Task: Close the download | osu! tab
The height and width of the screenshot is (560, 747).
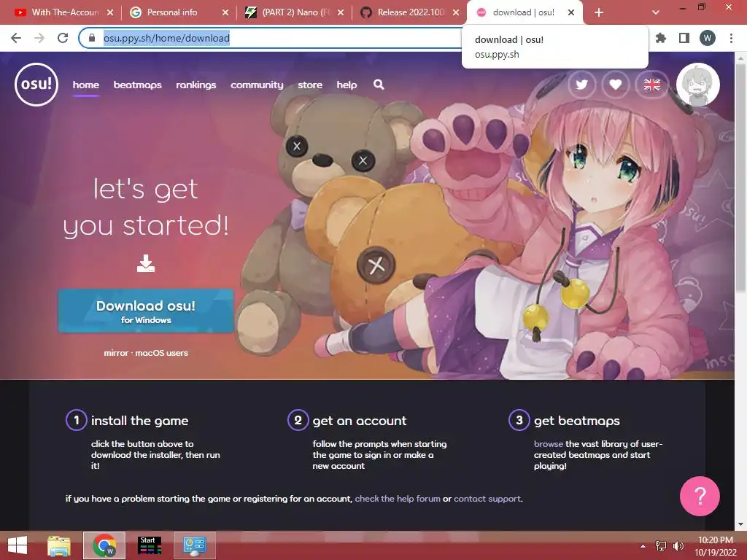Action: (x=571, y=12)
